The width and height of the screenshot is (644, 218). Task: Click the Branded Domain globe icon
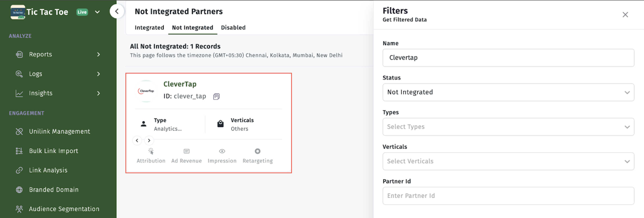[x=19, y=190]
